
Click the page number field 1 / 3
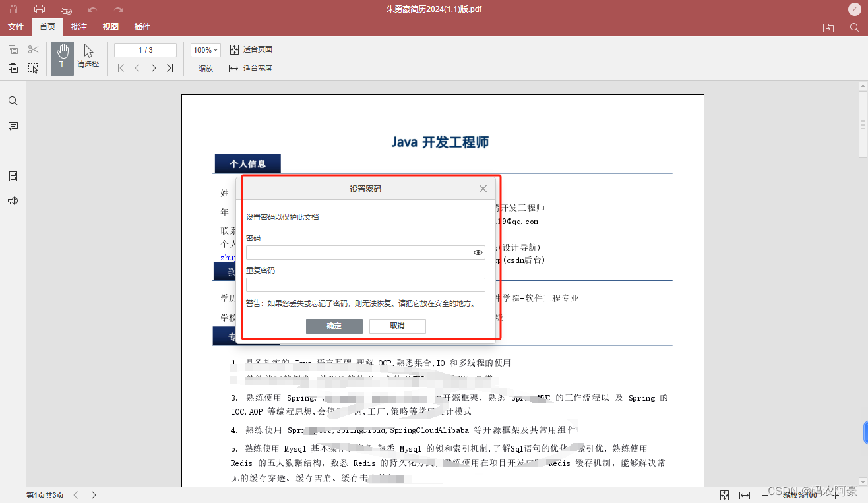click(145, 50)
